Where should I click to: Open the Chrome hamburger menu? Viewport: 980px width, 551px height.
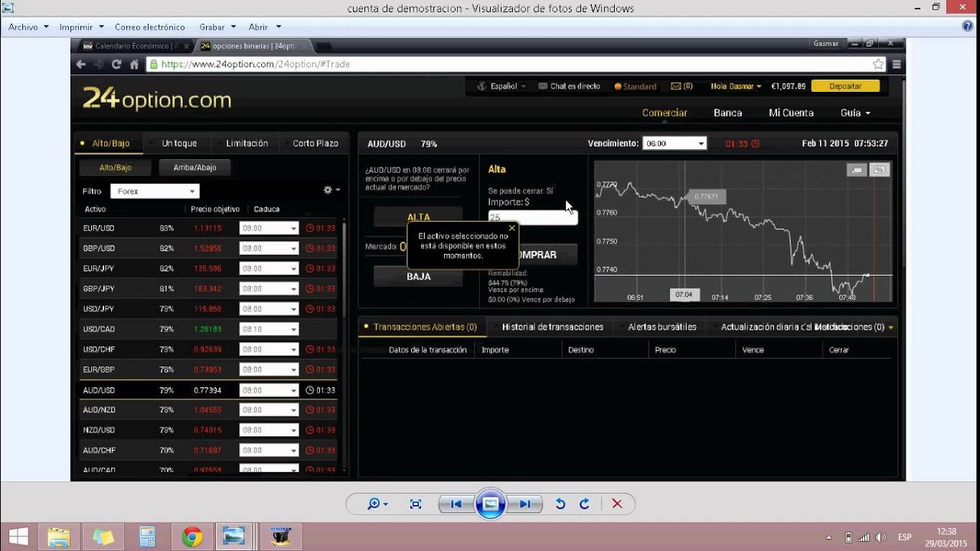pos(897,64)
